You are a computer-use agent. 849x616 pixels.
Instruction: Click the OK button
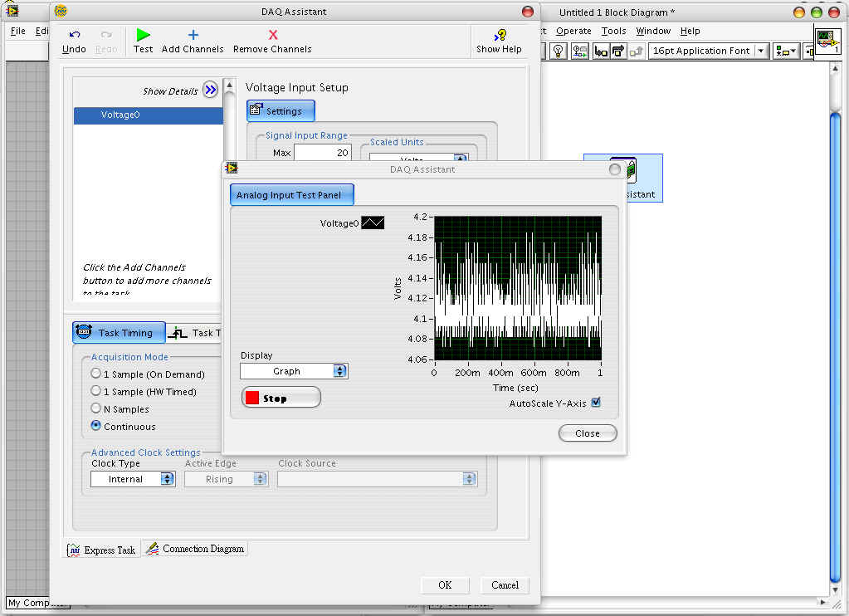point(445,585)
